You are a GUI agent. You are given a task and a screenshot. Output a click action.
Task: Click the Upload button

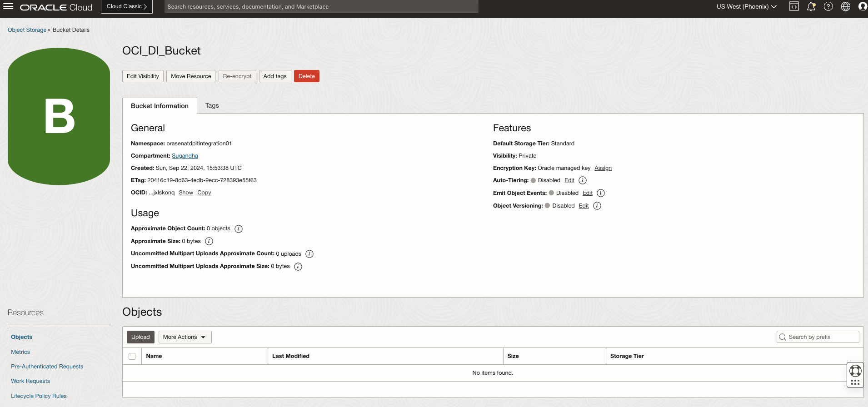click(140, 337)
